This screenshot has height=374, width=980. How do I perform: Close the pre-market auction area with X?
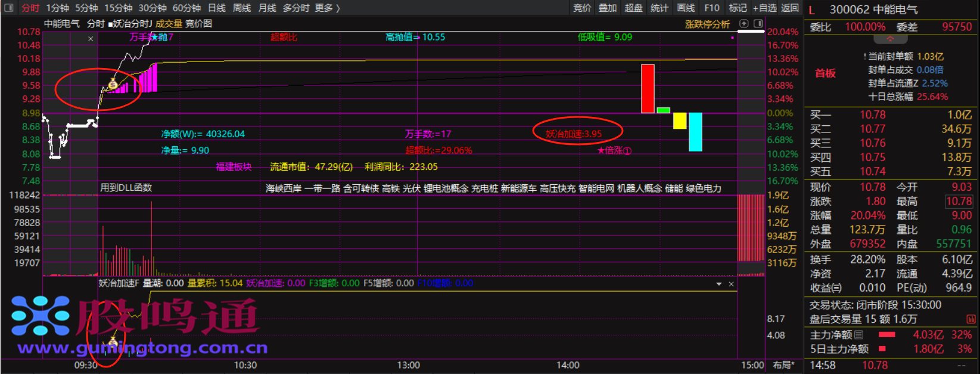pyautogui.click(x=91, y=39)
